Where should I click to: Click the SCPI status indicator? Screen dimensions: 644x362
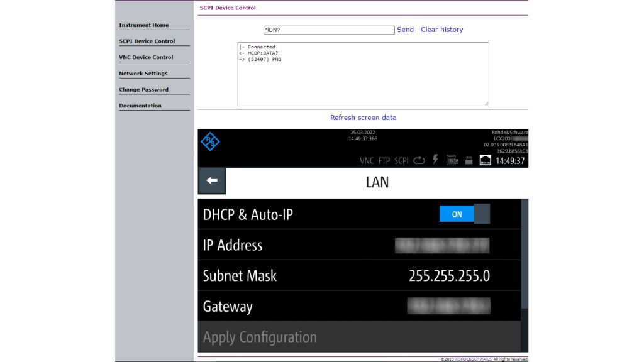401,161
